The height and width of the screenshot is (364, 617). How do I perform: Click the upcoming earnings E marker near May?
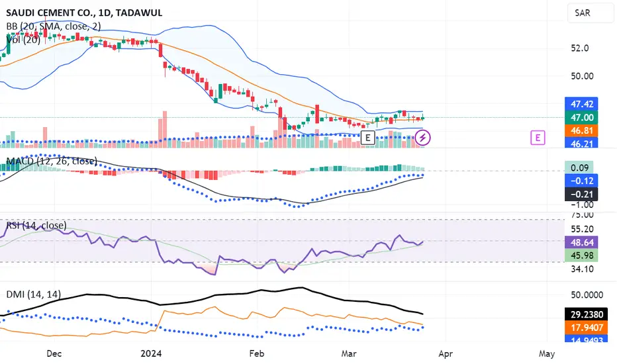pos(538,138)
